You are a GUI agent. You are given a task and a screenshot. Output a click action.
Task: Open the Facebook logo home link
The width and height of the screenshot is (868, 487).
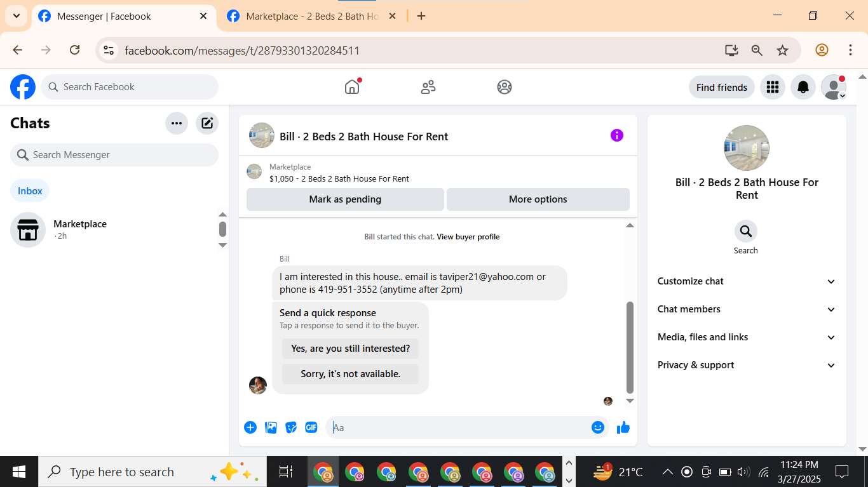(x=23, y=87)
